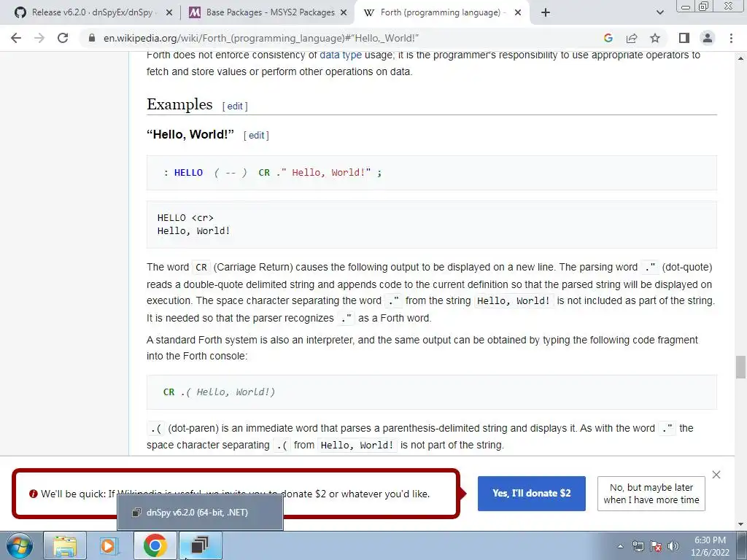Click the volume speaker tray icon

(x=673, y=546)
